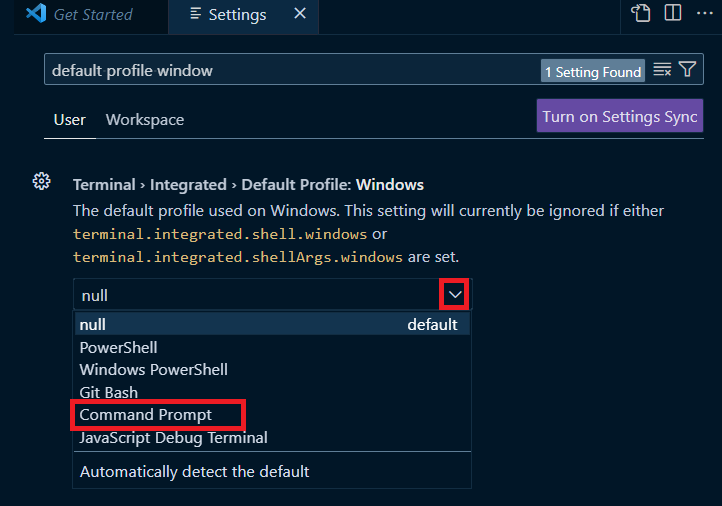Choose Git Bash as default profile
The width and height of the screenshot is (722, 506).
tap(272, 392)
